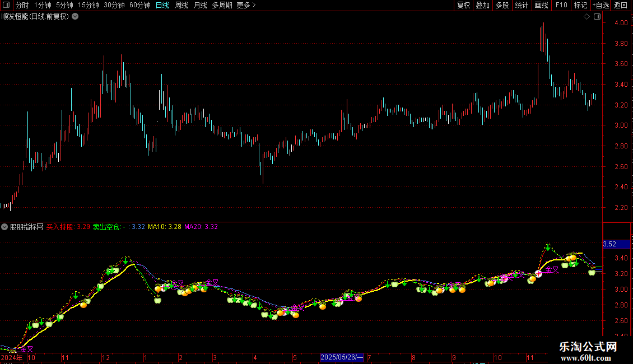This screenshot has height=364, width=633.
Task: Click the 3.52 price tag on indicator axis
Action: pyautogui.click(x=616, y=244)
